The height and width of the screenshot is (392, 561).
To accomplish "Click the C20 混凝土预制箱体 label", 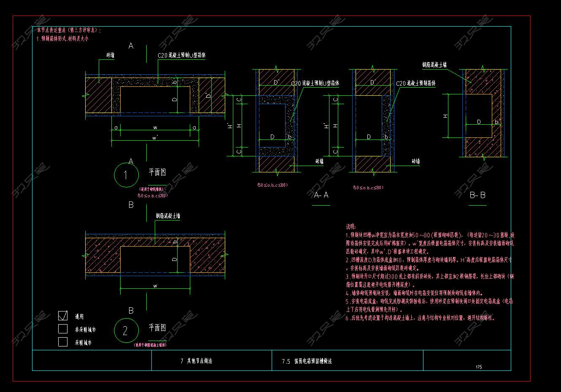I will pyautogui.click(x=416, y=84).
